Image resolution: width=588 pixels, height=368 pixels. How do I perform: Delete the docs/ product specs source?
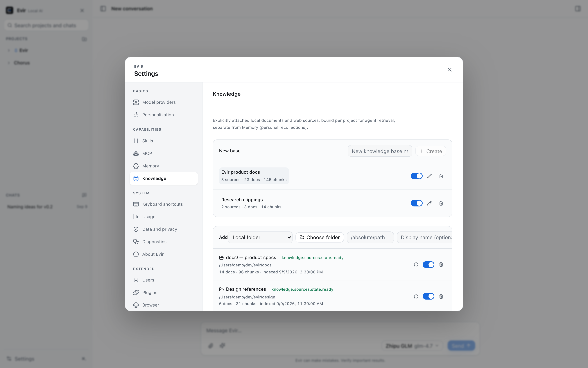(x=441, y=265)
